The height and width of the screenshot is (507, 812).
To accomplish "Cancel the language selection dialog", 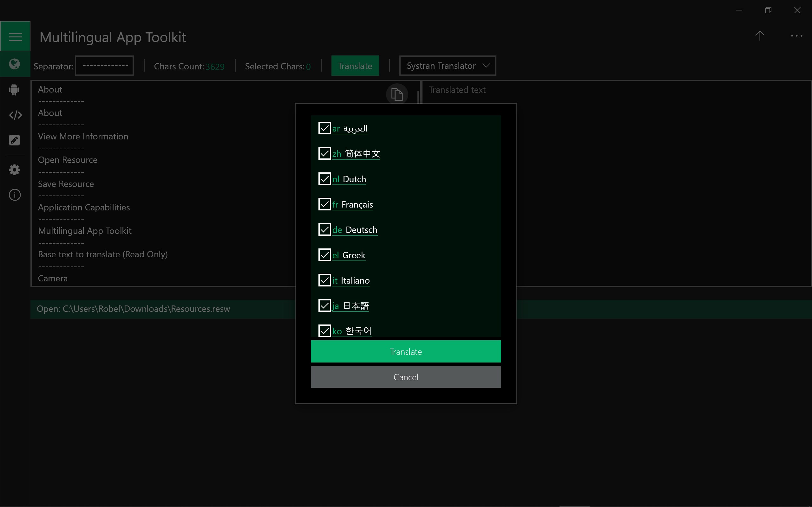I will click(406, 377).
